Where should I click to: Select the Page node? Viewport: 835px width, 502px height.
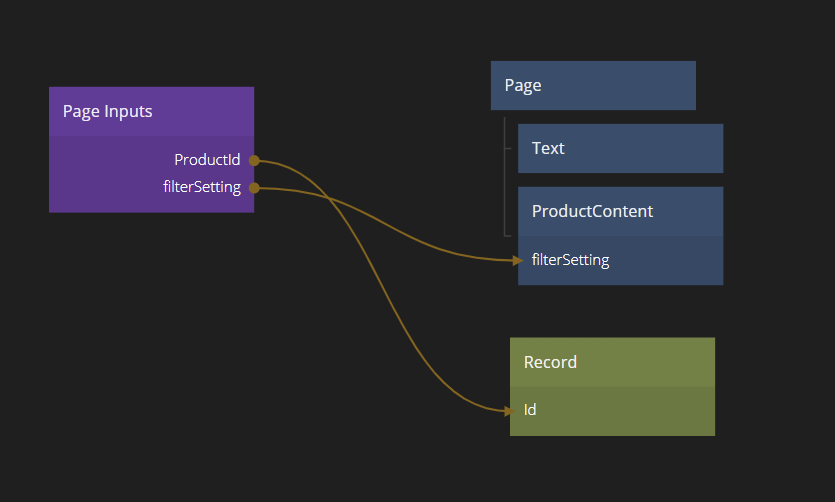(x=592, y=85)
